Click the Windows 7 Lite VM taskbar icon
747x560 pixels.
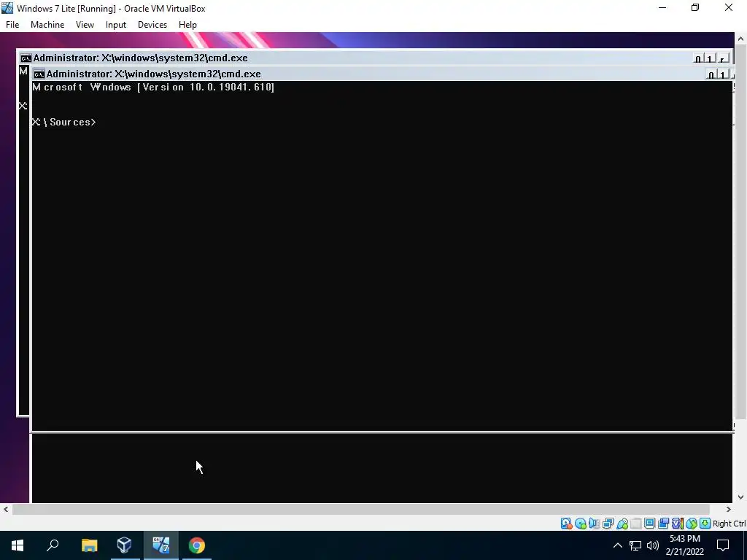160,545
